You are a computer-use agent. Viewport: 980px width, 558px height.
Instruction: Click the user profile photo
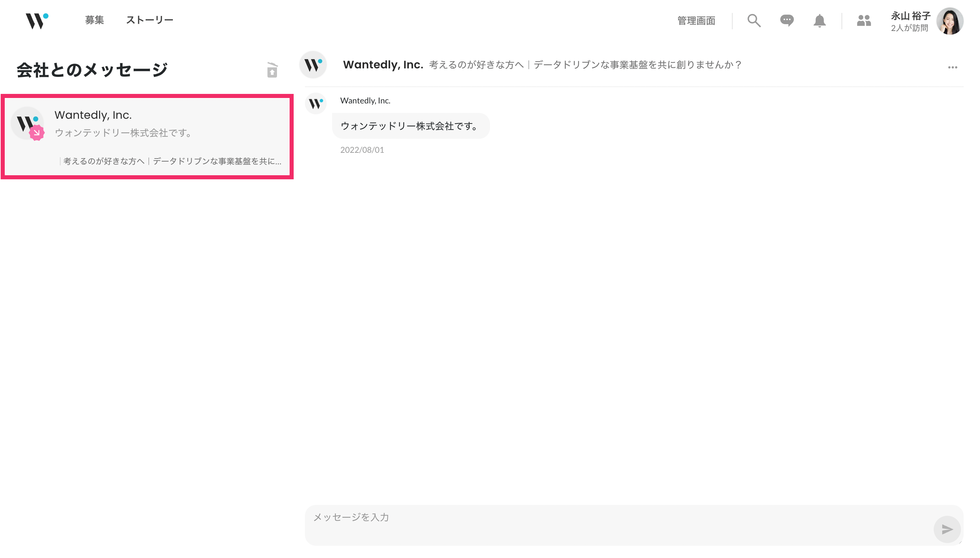pyautogui.click(x=950, y=21)
